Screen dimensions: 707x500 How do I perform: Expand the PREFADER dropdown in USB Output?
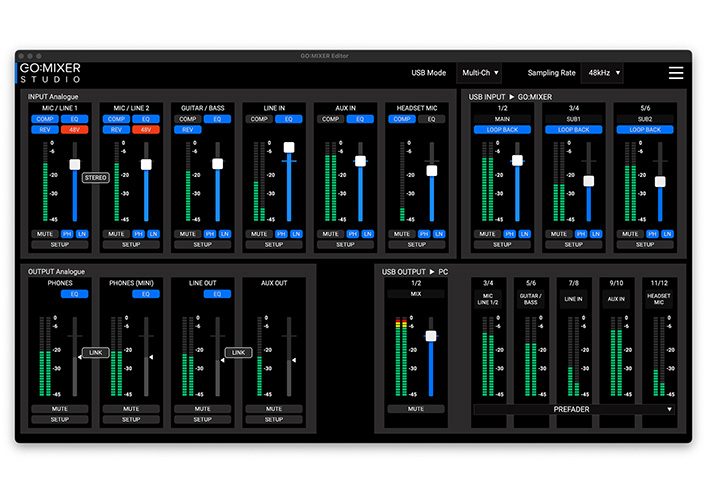pyautogui.click(x=573, y=409)
